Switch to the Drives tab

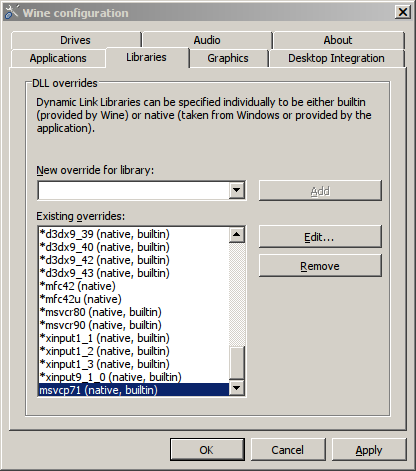coord(75,40)
